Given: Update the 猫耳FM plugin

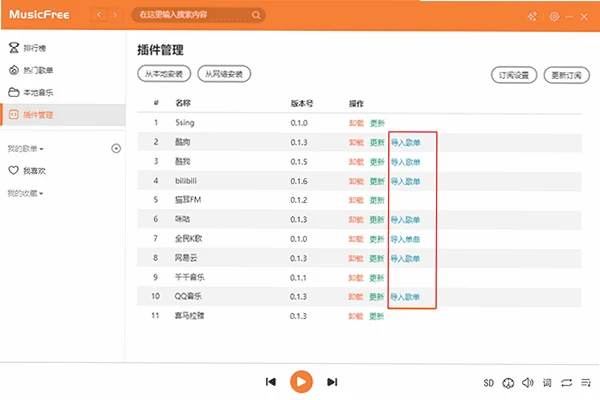Looking at the screenshot, I should point(377,200).
